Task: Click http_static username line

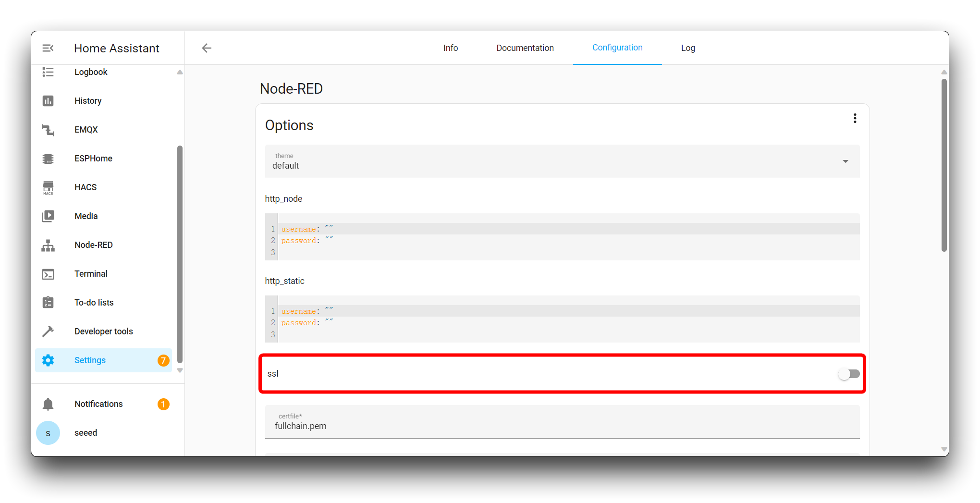Action: coord(568,311)
